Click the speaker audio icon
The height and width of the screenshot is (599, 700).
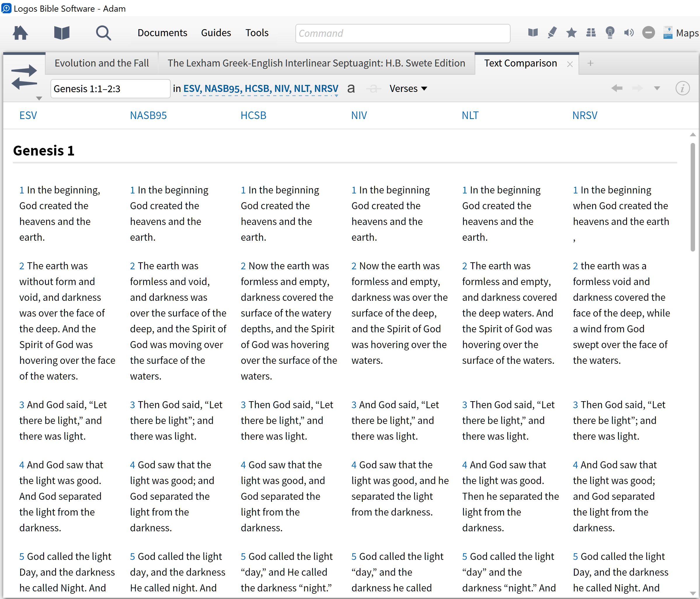629,33
